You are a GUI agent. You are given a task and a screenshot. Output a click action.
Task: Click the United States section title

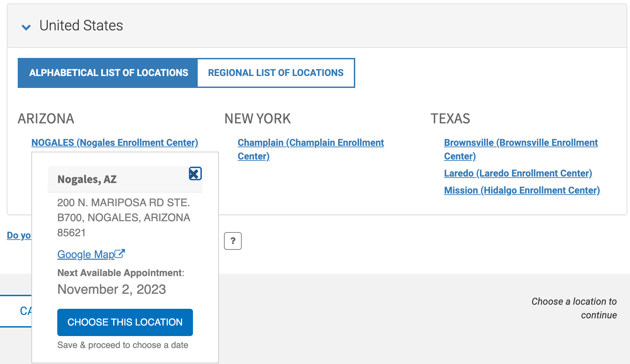coord(81,26)
